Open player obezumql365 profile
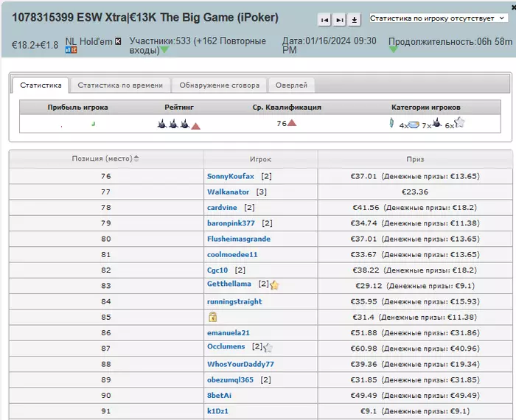 [230, 380]
